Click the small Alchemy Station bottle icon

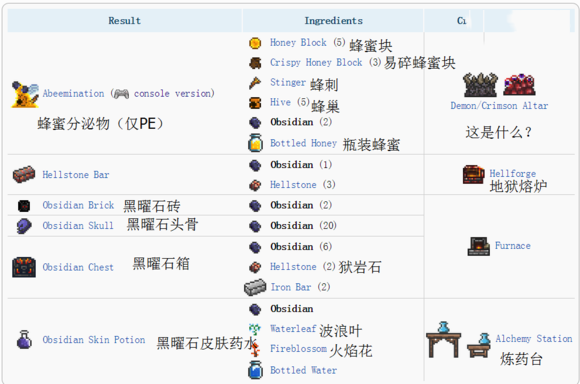click(x=479, y=345)
